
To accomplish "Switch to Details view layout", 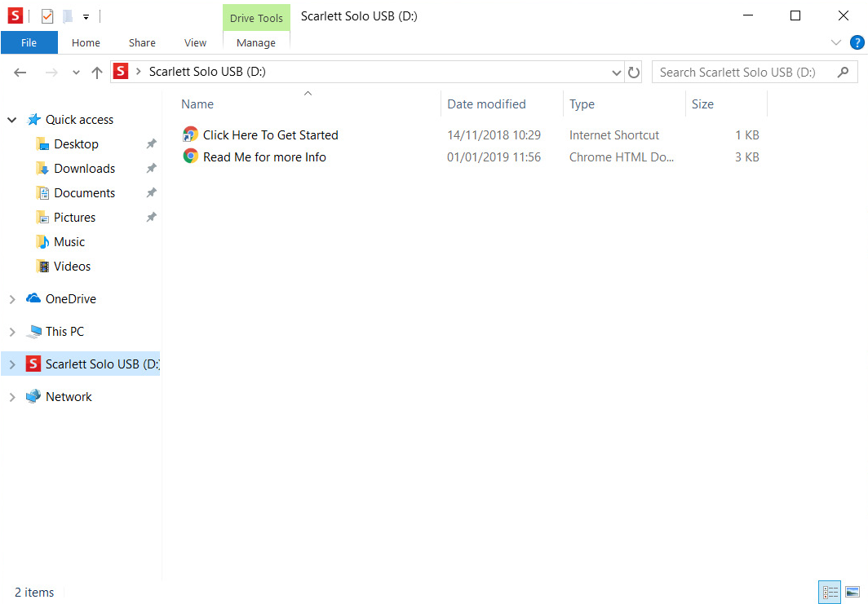I will click(830, 593).
